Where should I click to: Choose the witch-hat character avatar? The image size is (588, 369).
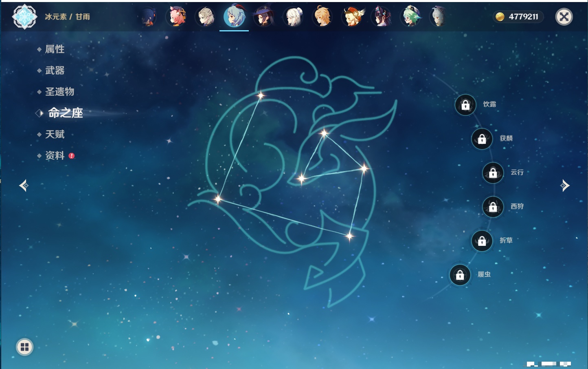tap(263, 17)
